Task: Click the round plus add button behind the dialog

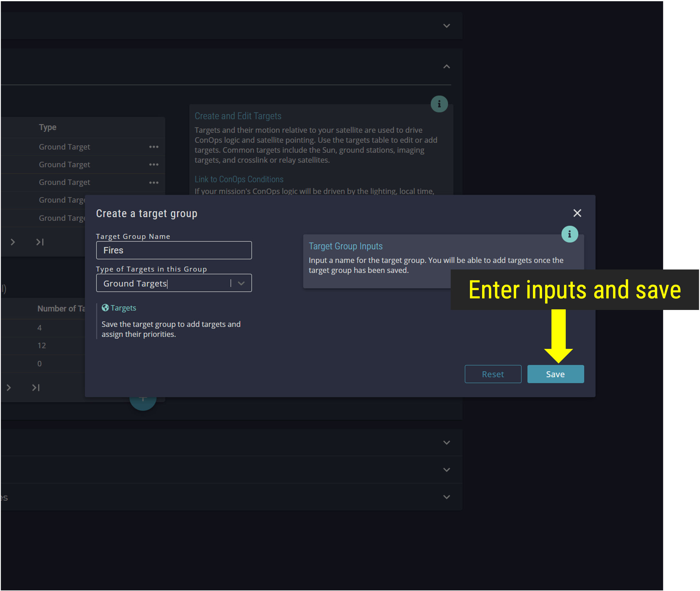Action: (143, 403)
